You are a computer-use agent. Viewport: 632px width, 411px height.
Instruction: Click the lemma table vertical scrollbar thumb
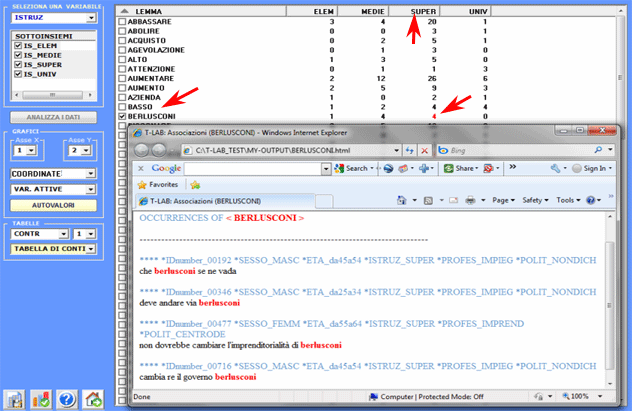coord(620,77)
